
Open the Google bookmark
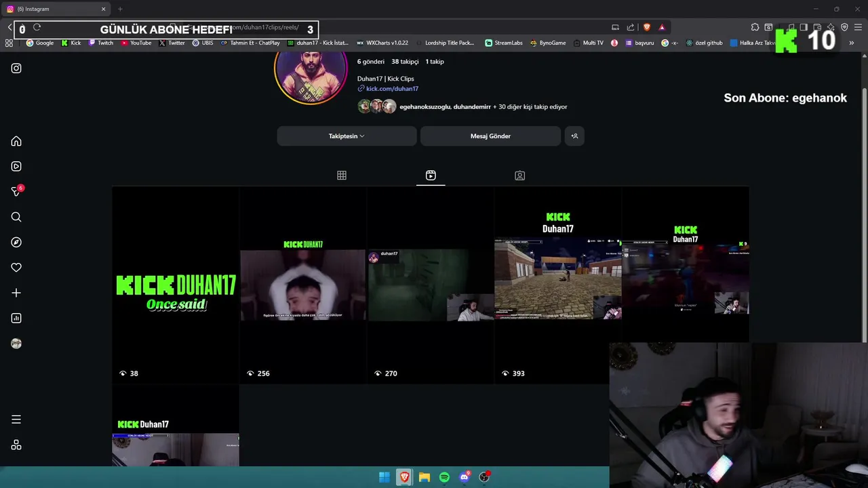tap(40, 43)
